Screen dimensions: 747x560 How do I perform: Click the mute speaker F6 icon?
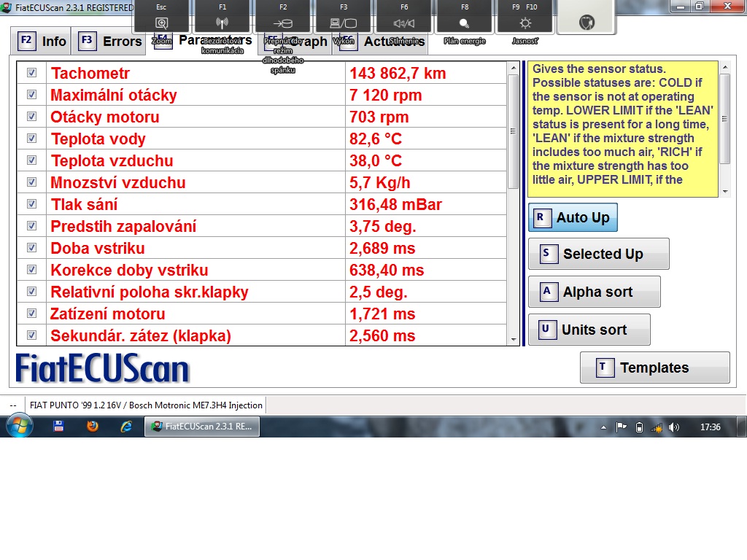click(x=403, y=23)
